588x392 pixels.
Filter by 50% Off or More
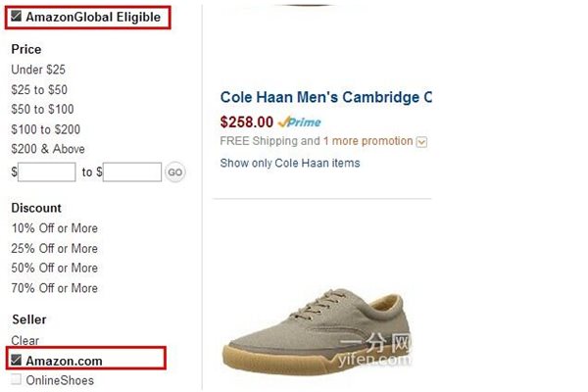point(54,268)
